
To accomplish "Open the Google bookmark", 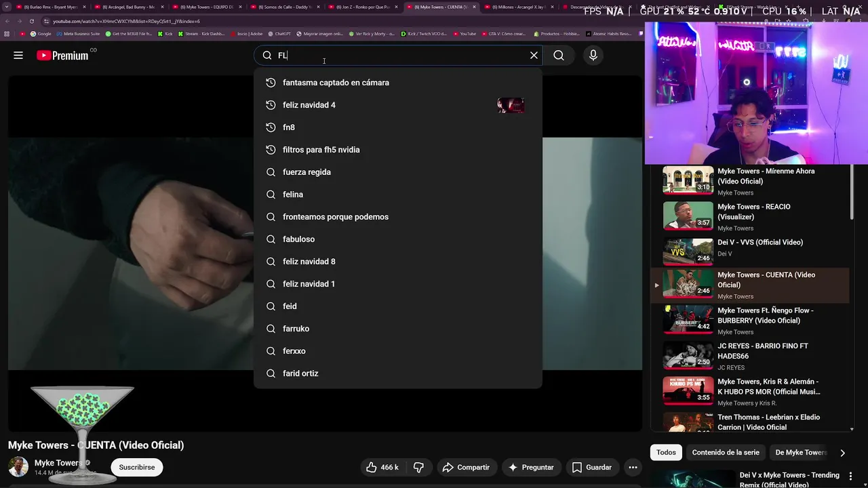I will (x=41, y=33).
